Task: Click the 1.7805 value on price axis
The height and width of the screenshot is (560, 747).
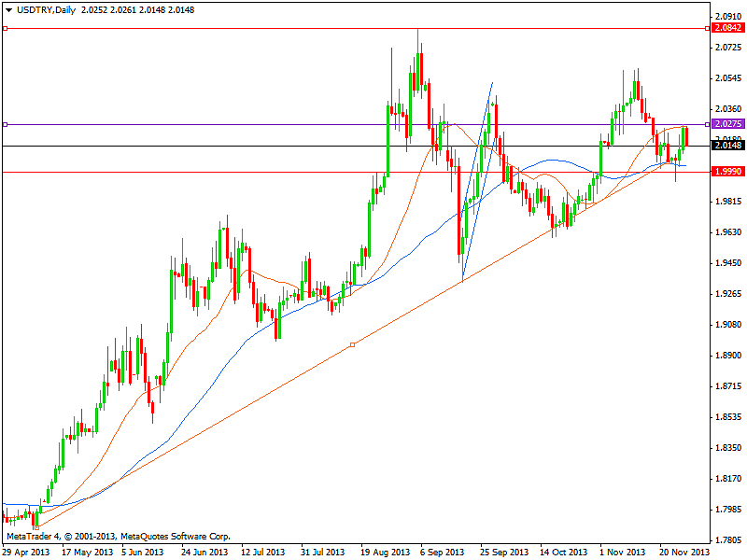Action: point(728,539)
